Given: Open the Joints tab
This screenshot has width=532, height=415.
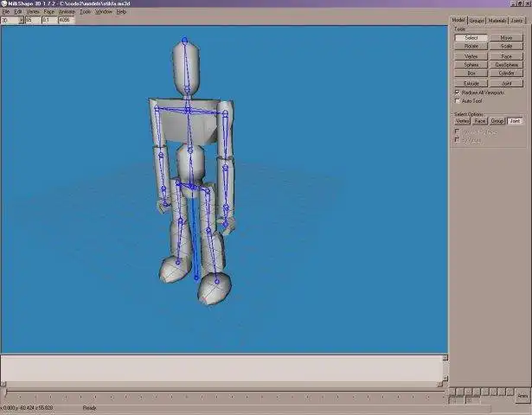Looking at the screenshot, I should 516,21.
